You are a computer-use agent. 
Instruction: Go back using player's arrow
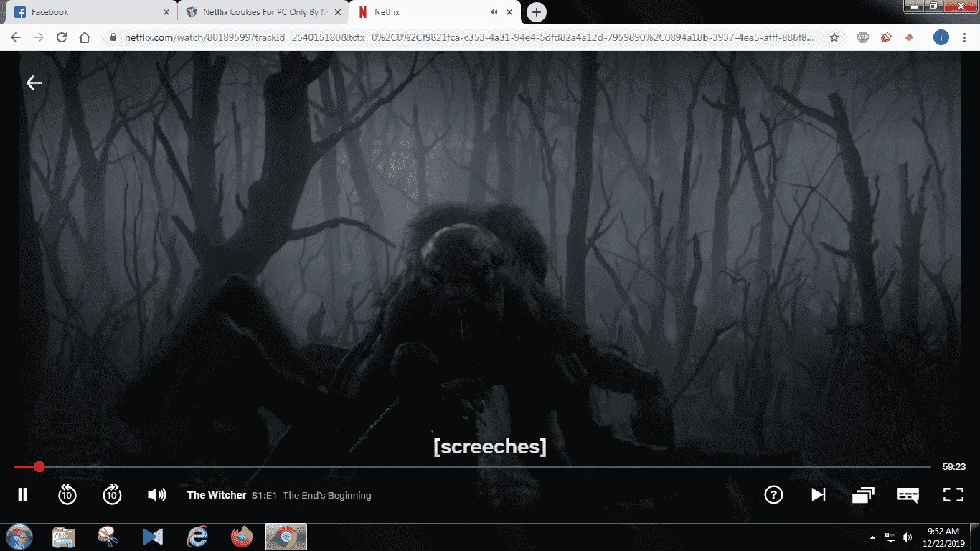pos(34,83)
